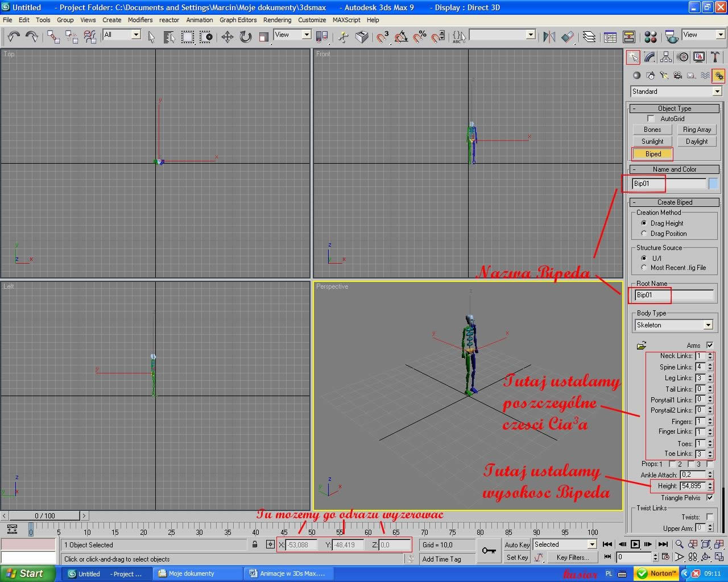Click the Play Animation button

[635, 544]
